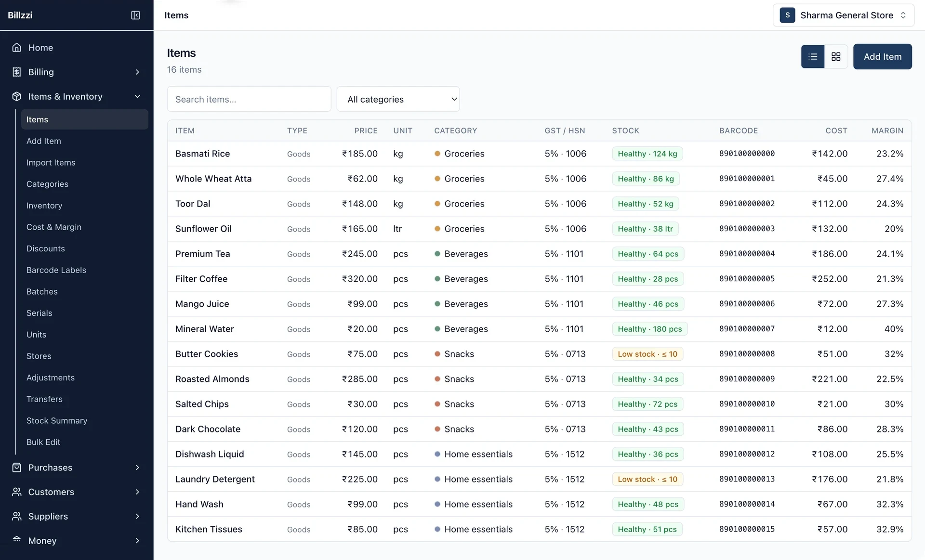
Task: Expand the Customers menu chevron
Action: [137, 492]
